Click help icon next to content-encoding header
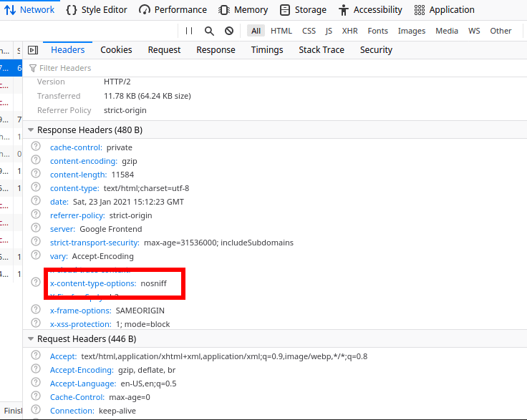 (x=36, y=160)
